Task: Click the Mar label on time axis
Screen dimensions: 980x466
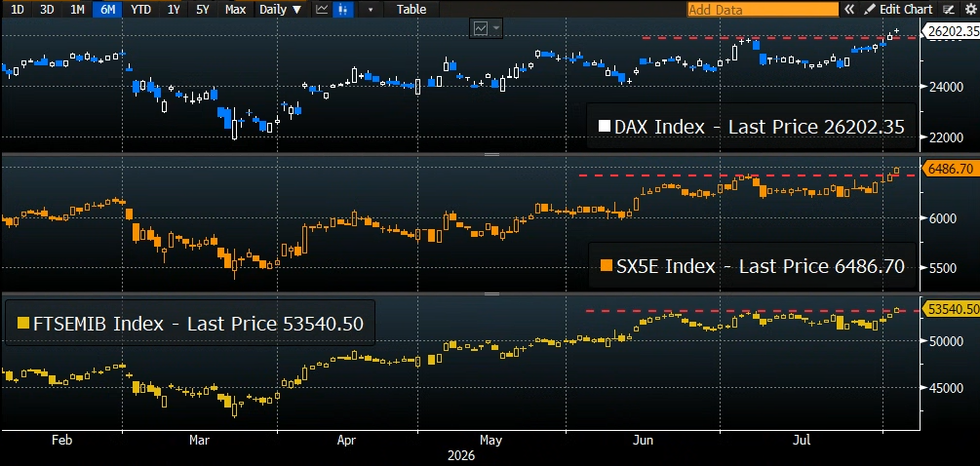Action: [x=199, y=441]
